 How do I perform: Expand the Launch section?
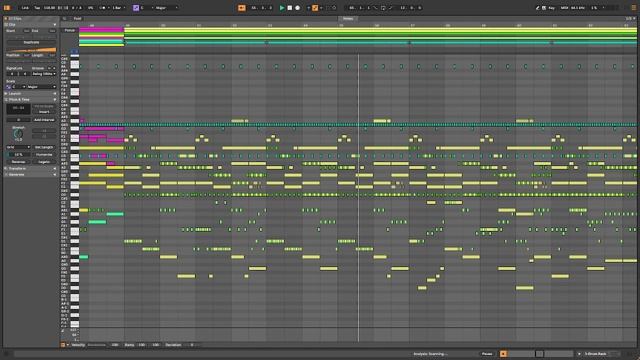(x=31, y=93)
